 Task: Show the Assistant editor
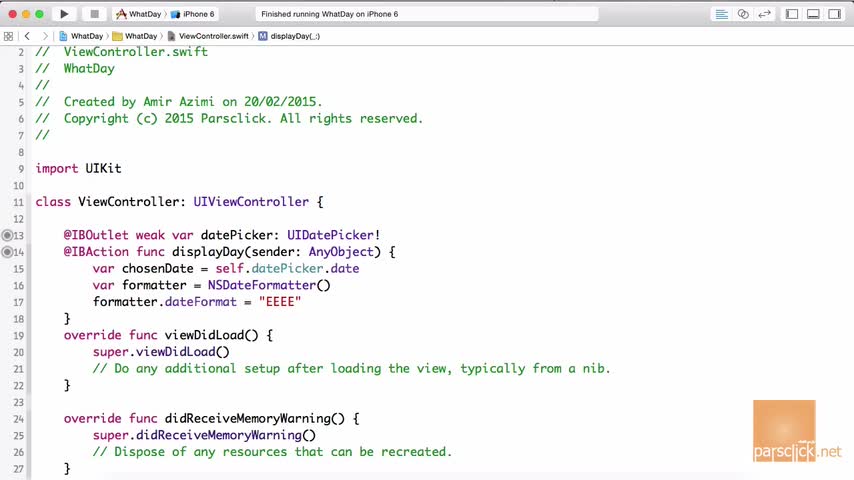pyautogui.click(x=743, y=14)
